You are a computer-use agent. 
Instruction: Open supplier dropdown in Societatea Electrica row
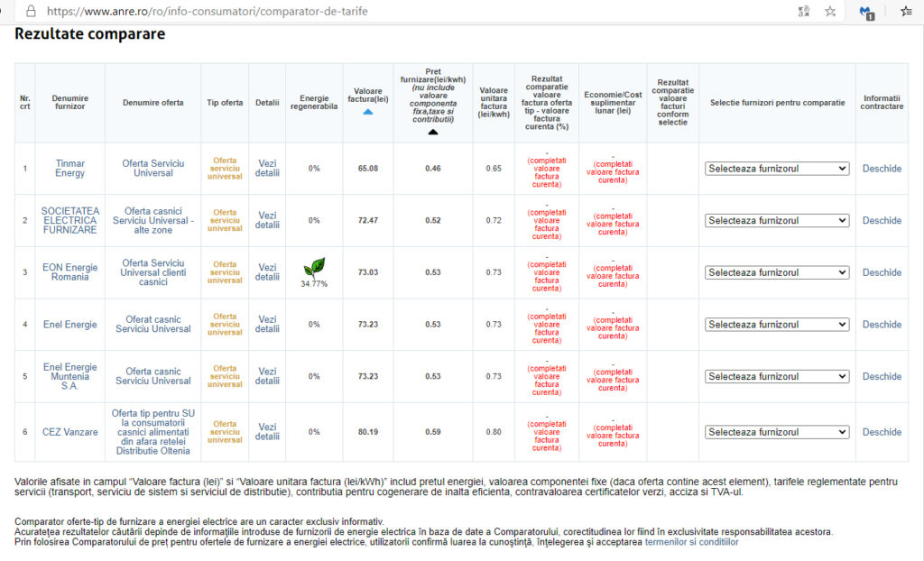[x=776, y=220]
